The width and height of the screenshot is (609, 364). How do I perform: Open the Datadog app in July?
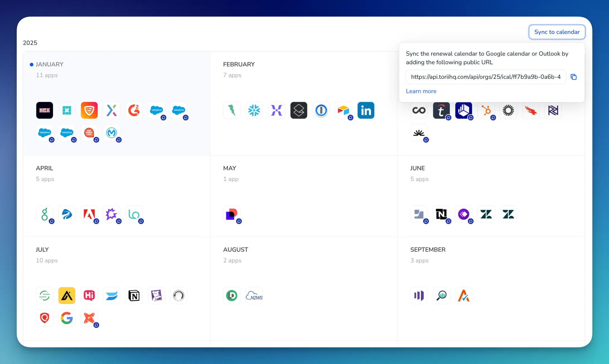click(x=156, y=295)
